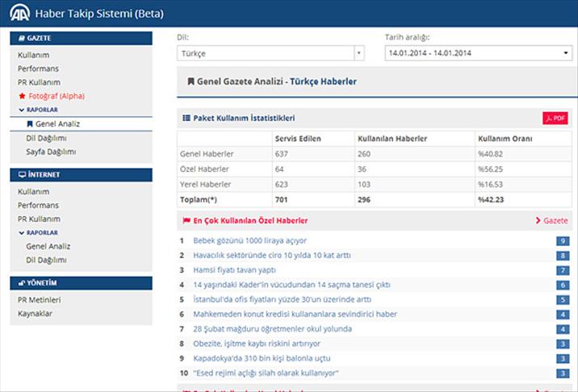
Task: Click the wrench icon in YÖNETİM header
Action: pyautogui.click(x=21, y=283)
